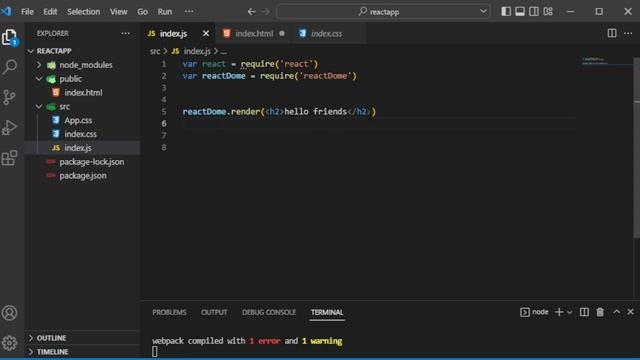Click the VS Code logo icon
Viewport: 640px width, 360px height.
pos(7,11)
